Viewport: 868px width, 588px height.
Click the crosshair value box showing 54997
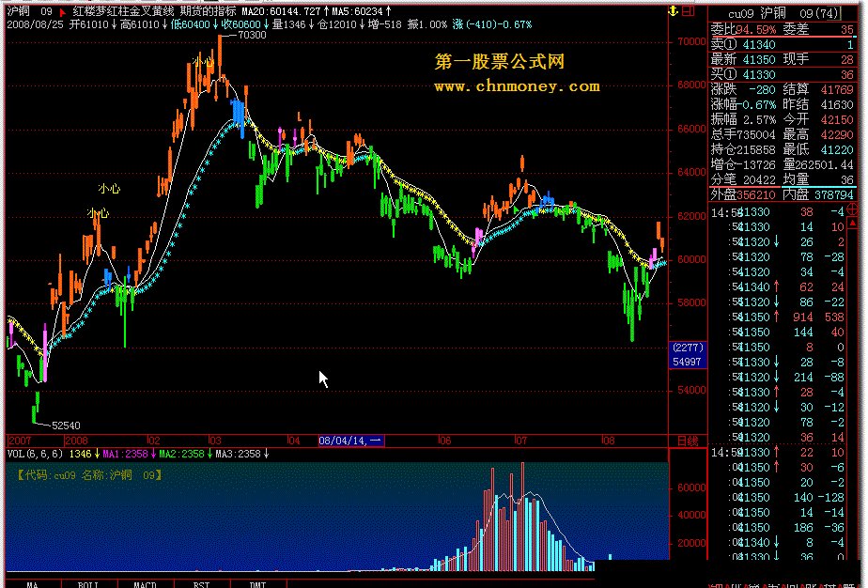pos(688,355)
